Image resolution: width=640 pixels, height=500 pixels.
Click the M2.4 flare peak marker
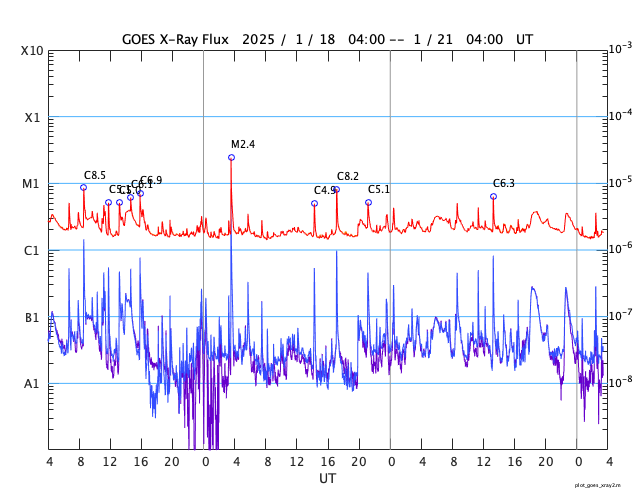coord(231,158)
